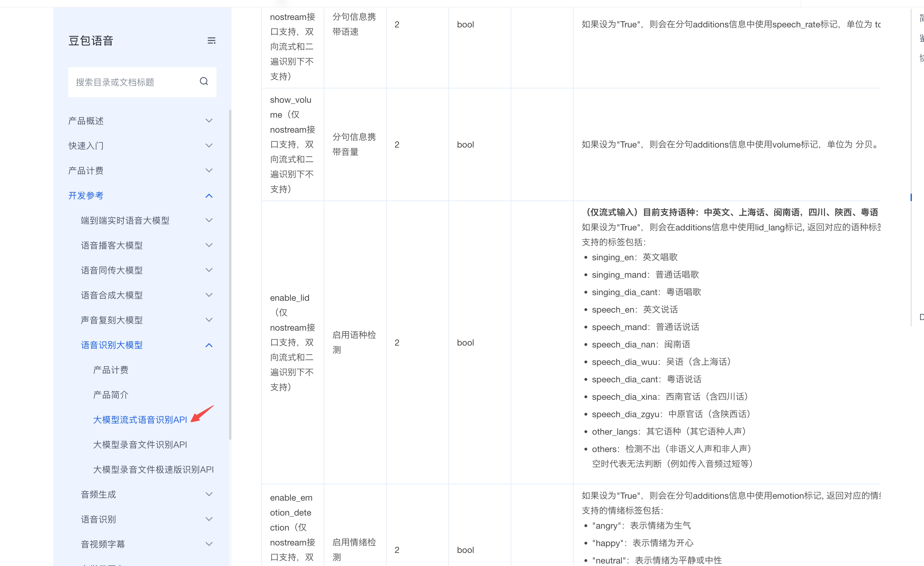Expand 音频生成 chevron
Image resolution: width=924 pixels, height=566 pixels.
(x=209, y=494)
